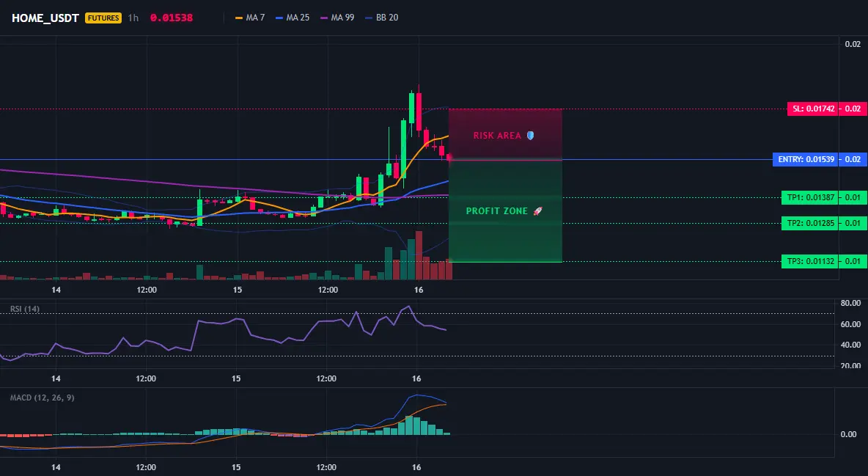Viewport: 868px width, 476px height.
Task: Click the ENTRY: 0.01539 price label
Action: pos(806,160)
